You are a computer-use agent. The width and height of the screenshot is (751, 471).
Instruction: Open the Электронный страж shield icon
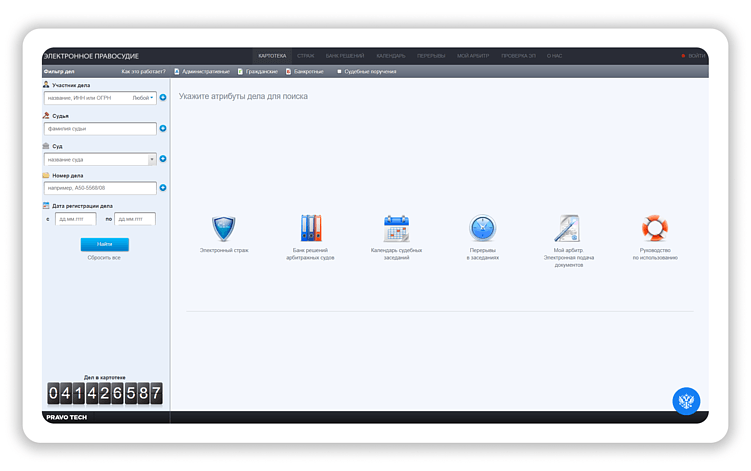224,228
